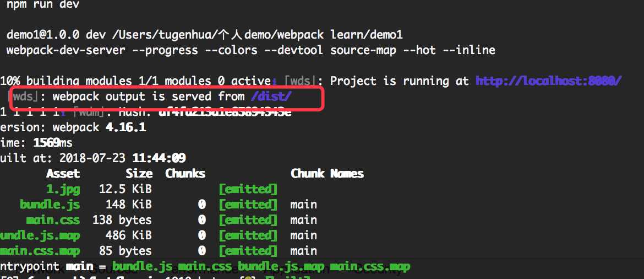Click the 'npm run dev' command text
This screenshot has width=644, height=279.
pos(43,4)
